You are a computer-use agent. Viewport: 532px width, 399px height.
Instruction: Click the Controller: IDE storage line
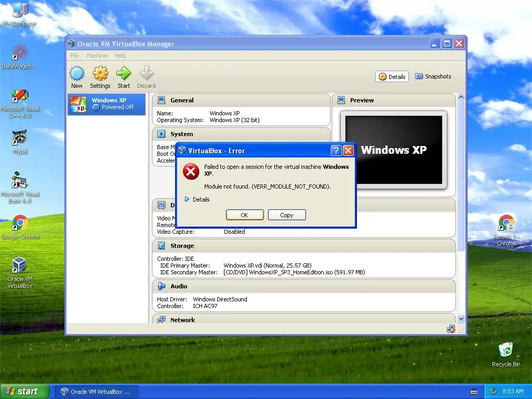(x=176, y=259)
